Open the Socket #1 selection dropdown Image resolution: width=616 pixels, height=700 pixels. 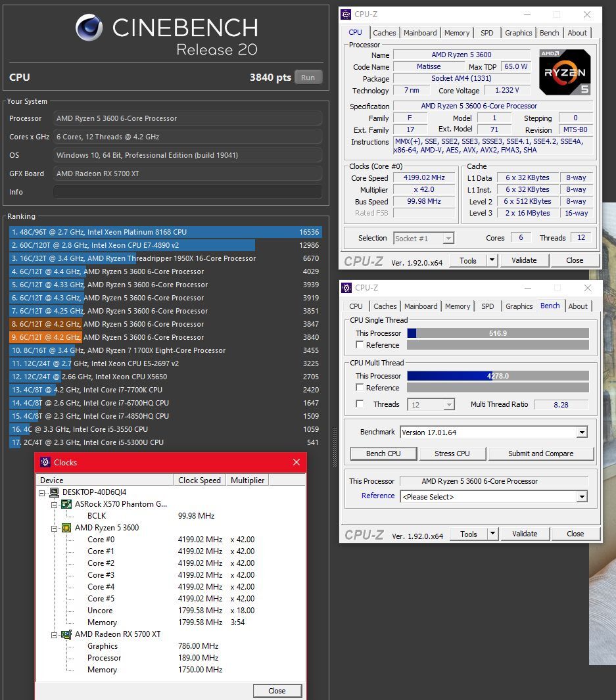tap(448, 239)
